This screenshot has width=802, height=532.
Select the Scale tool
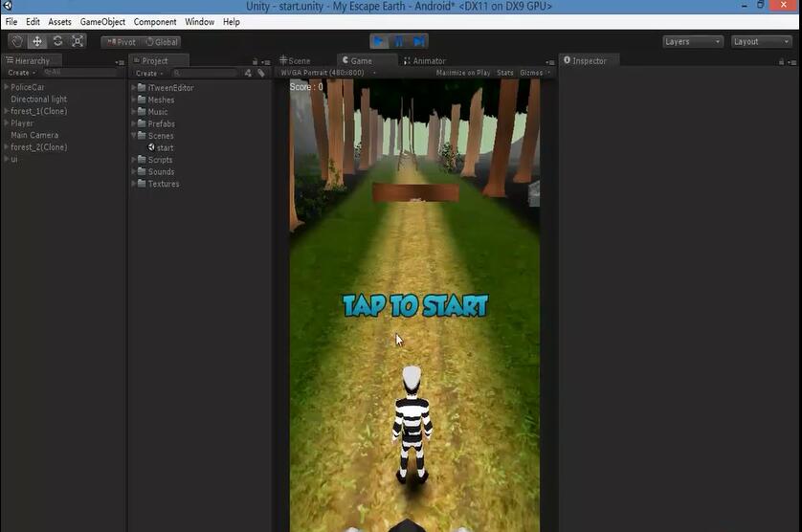click(78, 41)
